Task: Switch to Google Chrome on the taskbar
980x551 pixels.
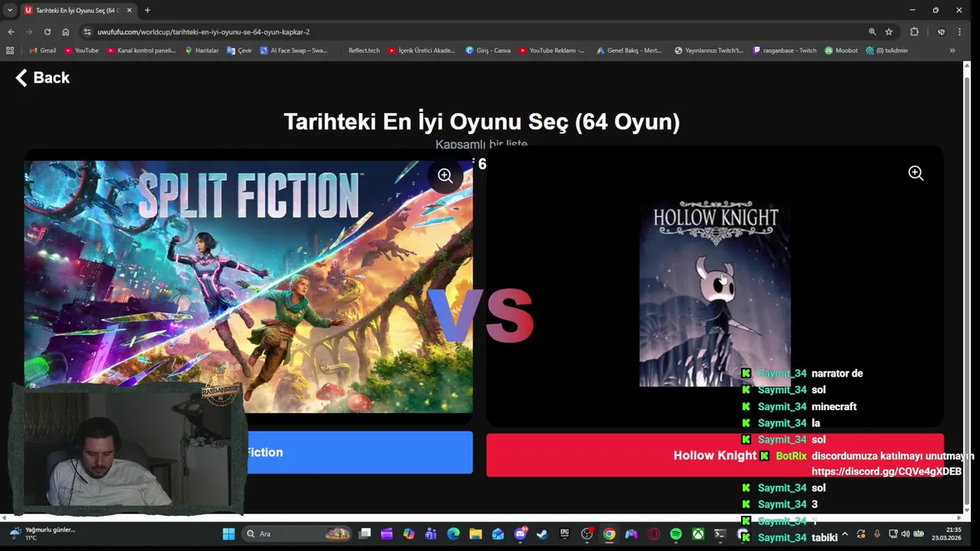Action: (x=609, y=534)
